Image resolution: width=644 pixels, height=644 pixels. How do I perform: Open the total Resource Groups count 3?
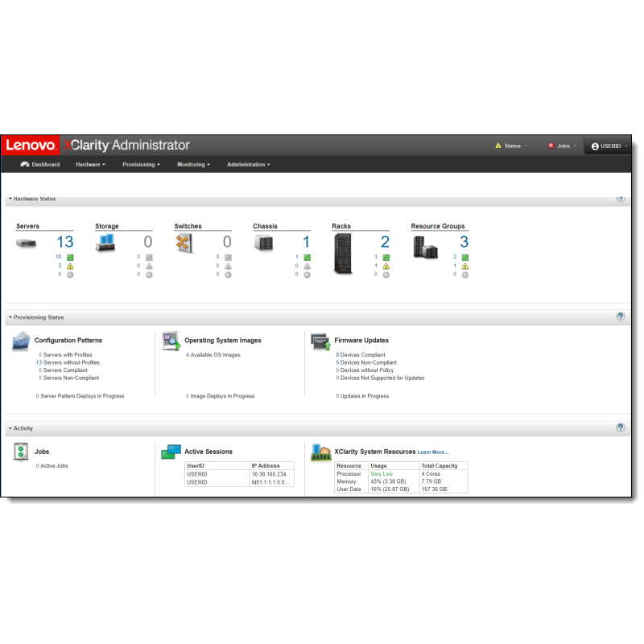(x=464, y=242)
